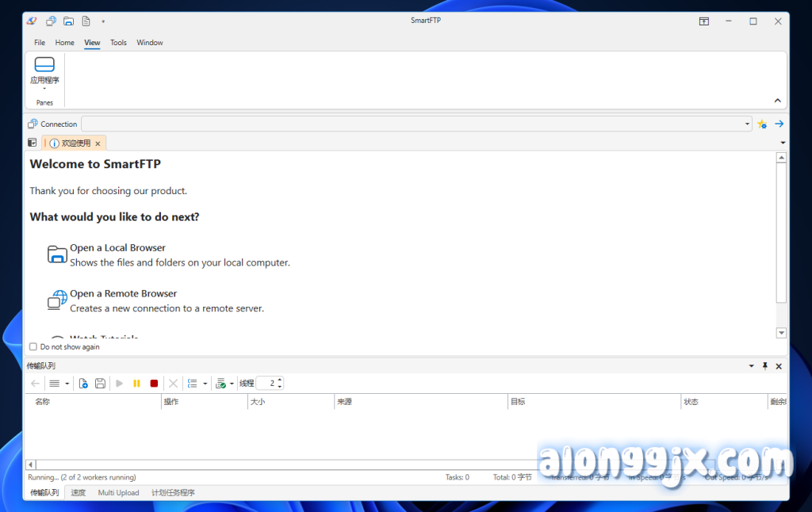Click inside the Connection address input field
Screen dimensions: 812x512
412,124
